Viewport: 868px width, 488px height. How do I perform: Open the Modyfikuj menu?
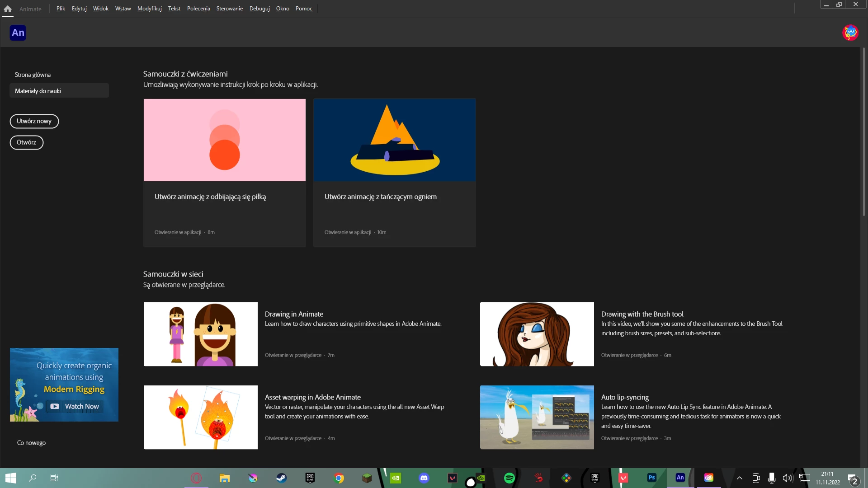click(149, 9)
